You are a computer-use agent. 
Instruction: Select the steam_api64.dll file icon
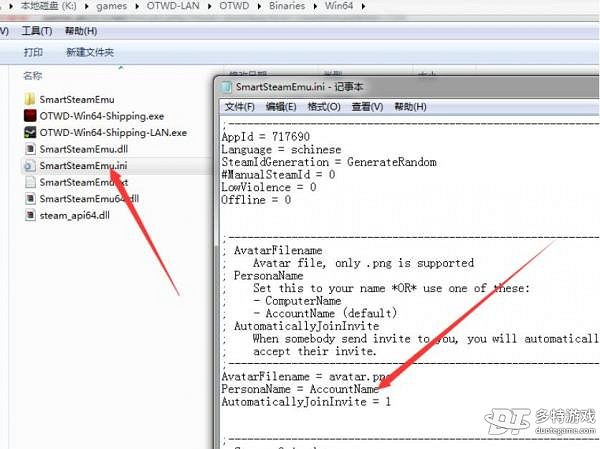click(x=30, y=216)
